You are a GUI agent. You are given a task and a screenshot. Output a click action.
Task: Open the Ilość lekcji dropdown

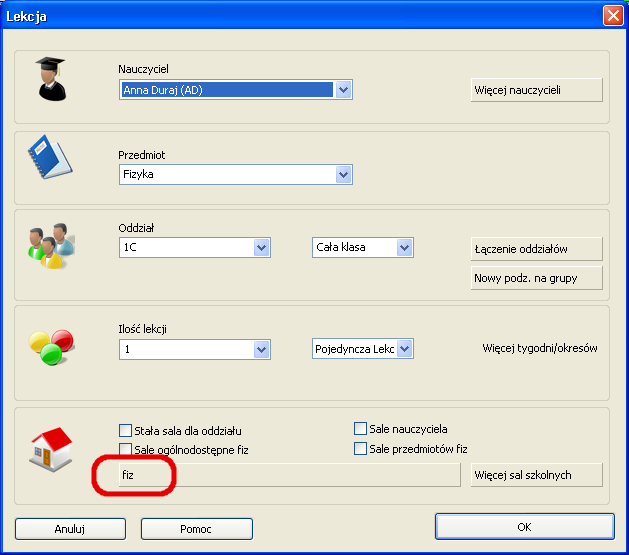point(262,349)
